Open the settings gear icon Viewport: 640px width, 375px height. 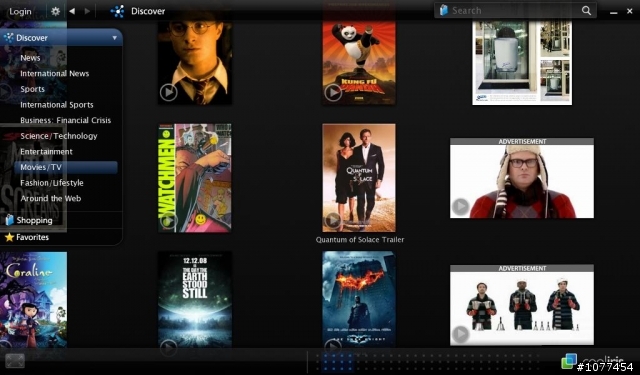tap(56, 11)
